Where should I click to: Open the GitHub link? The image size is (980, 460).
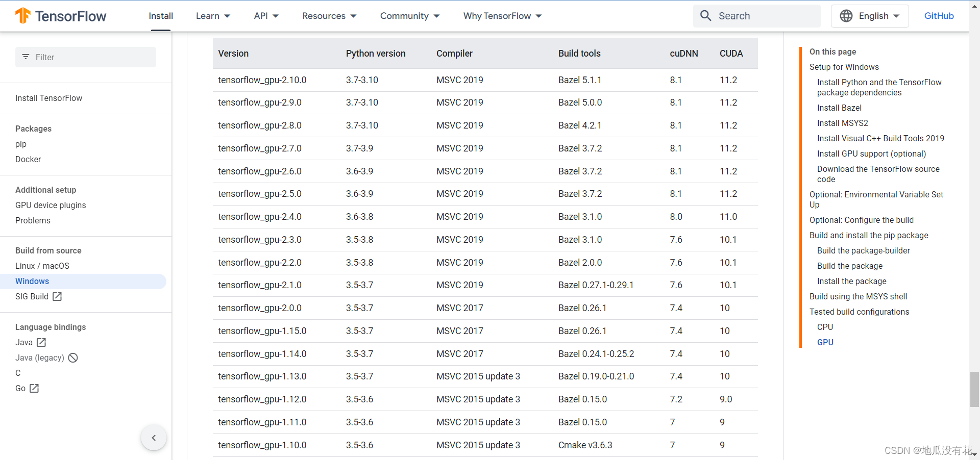939,16
